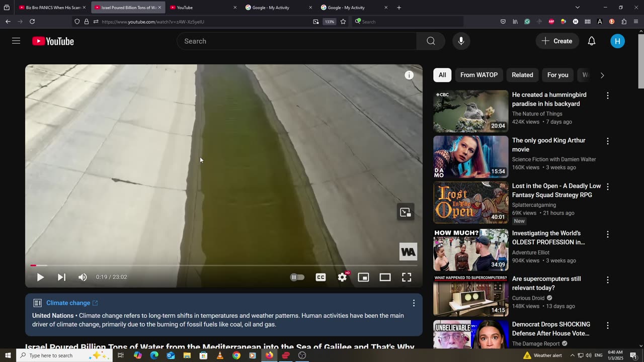Open the supercomputers video title

click(546, 283)
